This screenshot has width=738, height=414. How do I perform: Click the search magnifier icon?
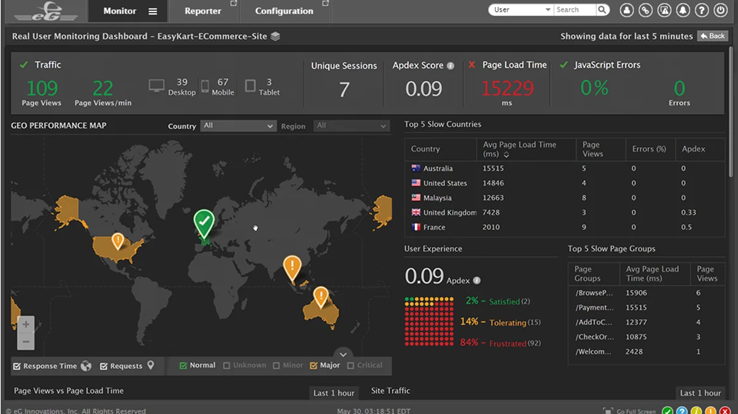tap(602, 10)
